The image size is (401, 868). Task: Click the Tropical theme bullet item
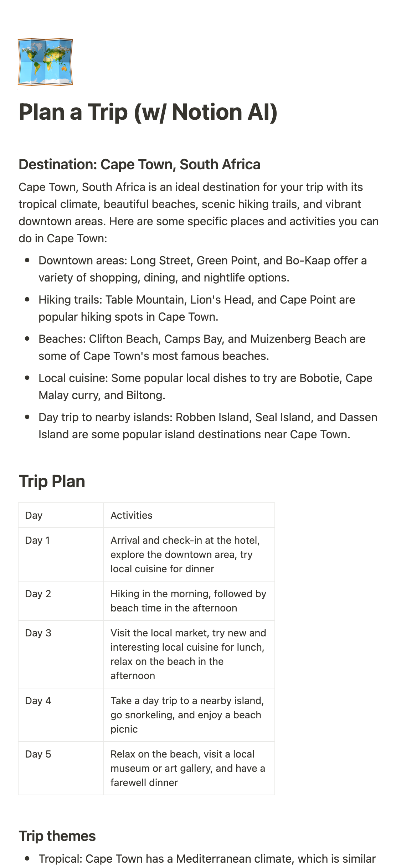pos(207,859)
